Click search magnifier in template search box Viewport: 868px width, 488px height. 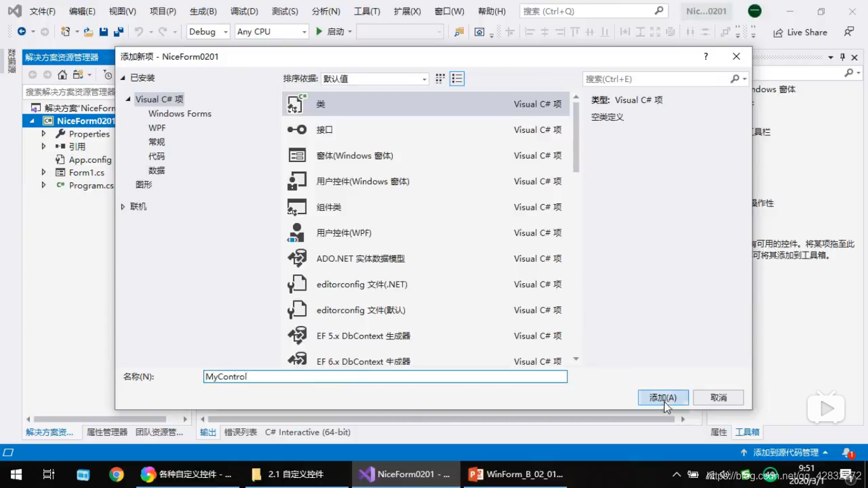point(735,79)
